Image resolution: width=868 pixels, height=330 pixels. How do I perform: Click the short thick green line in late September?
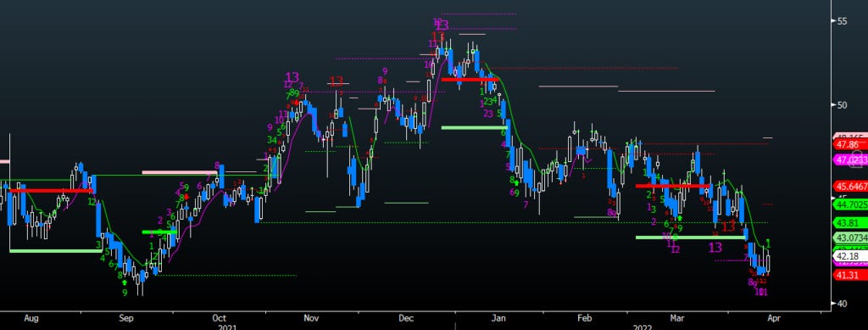[159, 232]
